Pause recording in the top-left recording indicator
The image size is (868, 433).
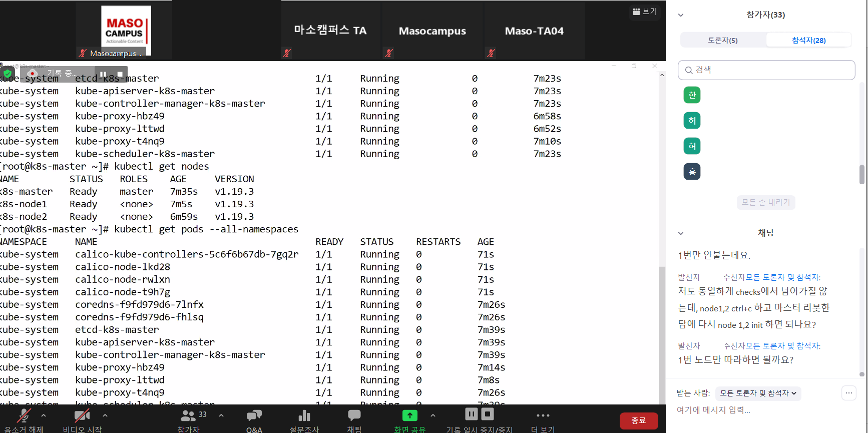pos(103,74)
